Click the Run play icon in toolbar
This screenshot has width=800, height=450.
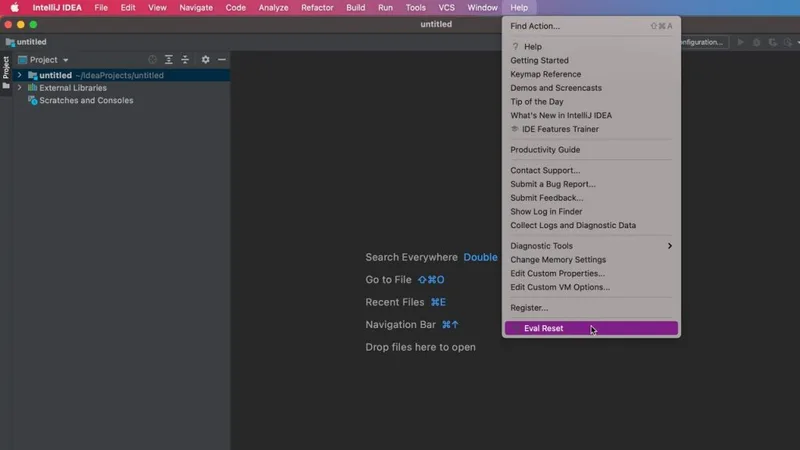coord(741,42)
